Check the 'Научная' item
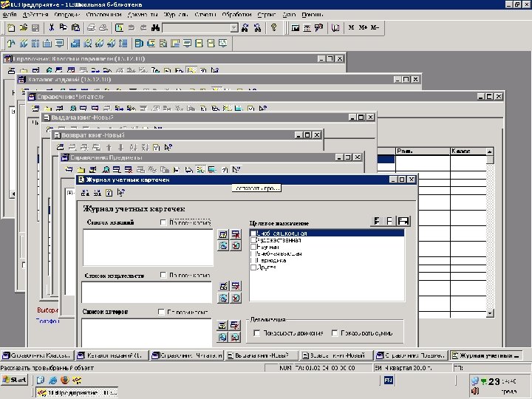532x399 pixels. click(x=253, y=247)
